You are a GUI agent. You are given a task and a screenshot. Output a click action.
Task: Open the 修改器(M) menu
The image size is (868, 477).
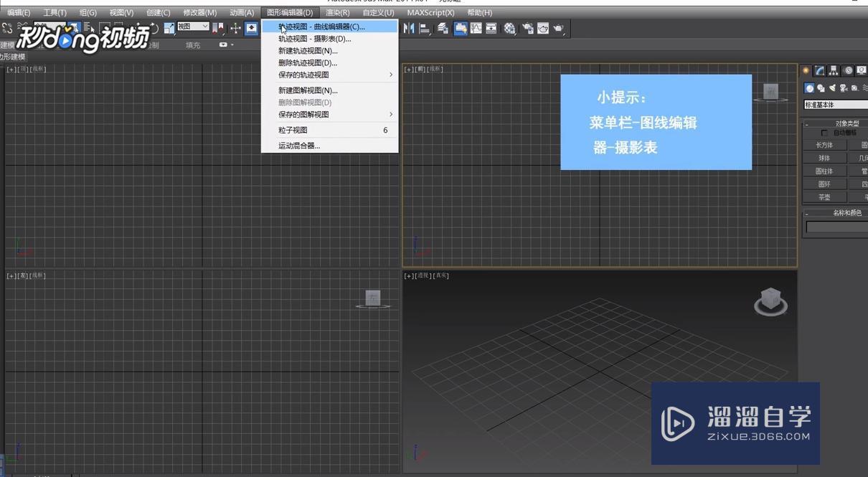coord(199,12)
